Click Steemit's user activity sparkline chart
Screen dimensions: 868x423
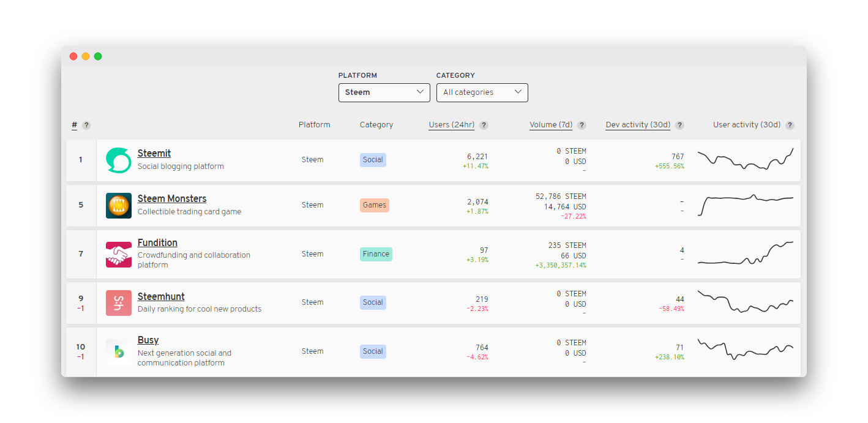[746, 159]
